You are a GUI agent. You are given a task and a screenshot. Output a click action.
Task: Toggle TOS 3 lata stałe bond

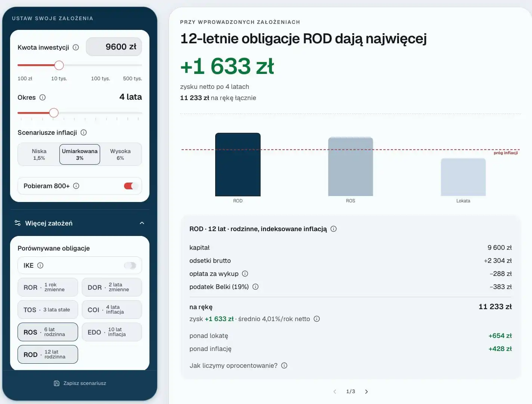click(48, 310)
